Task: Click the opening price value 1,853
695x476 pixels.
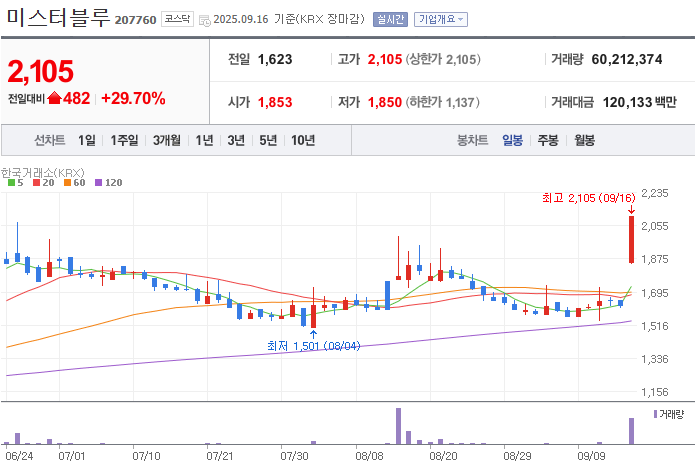Action: (275, 102)
